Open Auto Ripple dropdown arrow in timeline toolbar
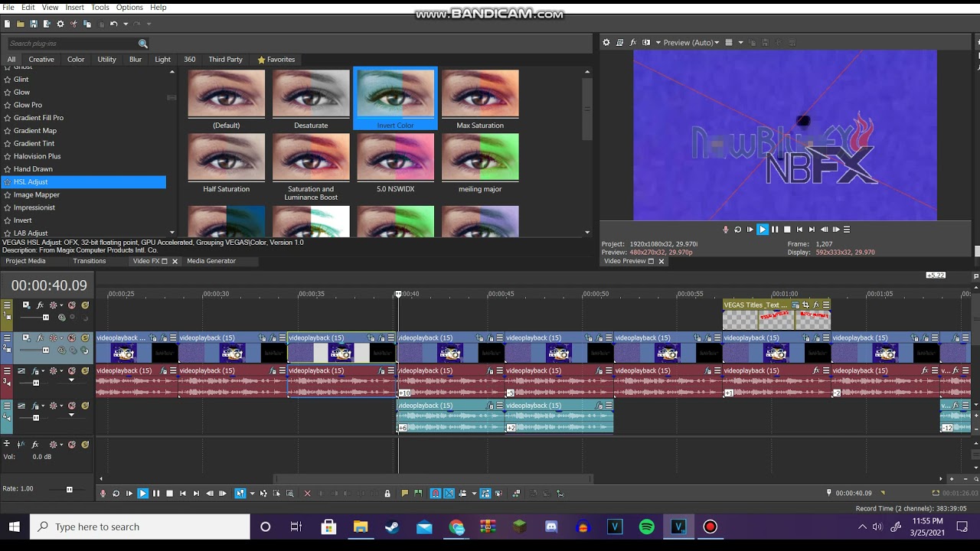The image size is (980, 551). [474, 494]
